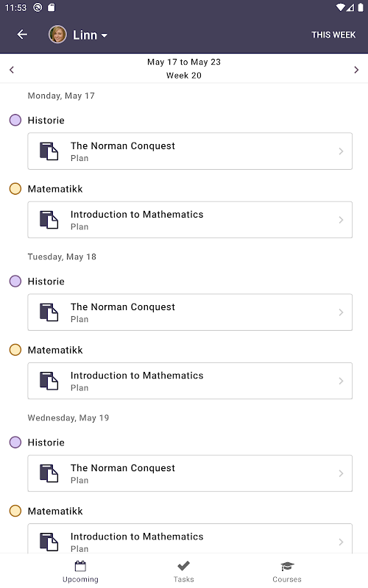Advance to next week arrow
The image size is (368, 588).
tap(356, 70)
